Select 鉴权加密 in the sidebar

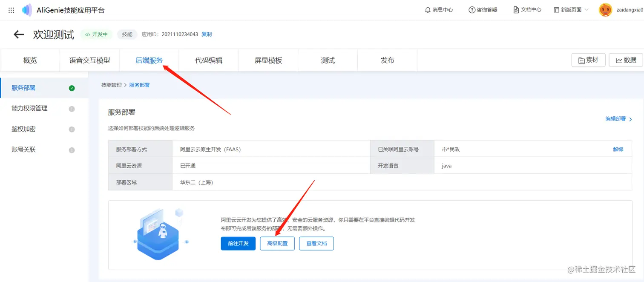click(44, 129)
